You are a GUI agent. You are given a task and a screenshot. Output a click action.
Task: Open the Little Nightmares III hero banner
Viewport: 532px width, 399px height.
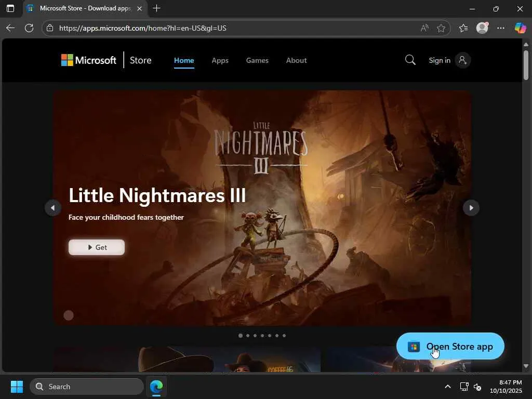[262, 208]
